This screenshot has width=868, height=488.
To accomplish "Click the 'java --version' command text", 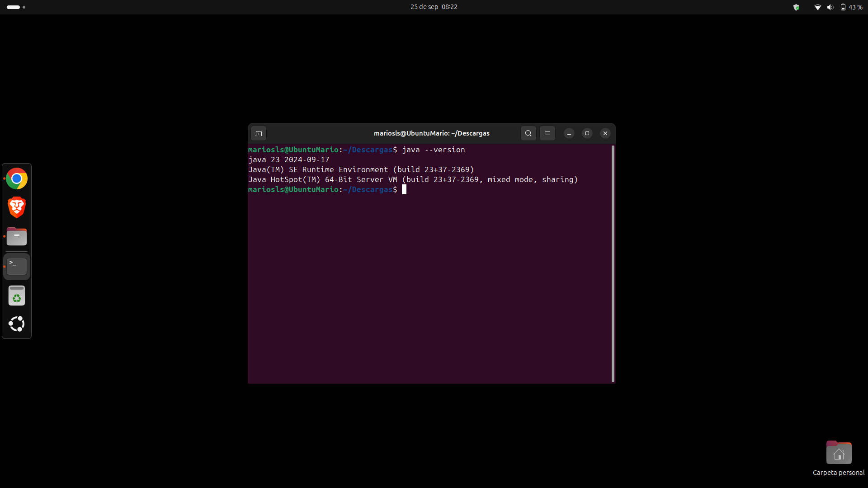I will (x=433, y=150).
